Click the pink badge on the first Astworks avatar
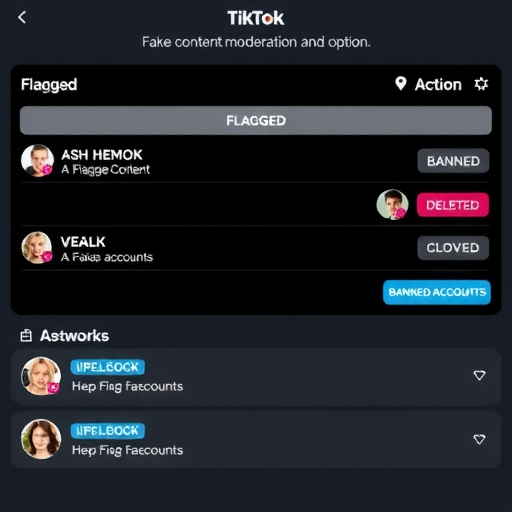This screenshot has width=512, height=512. [53, 388]
